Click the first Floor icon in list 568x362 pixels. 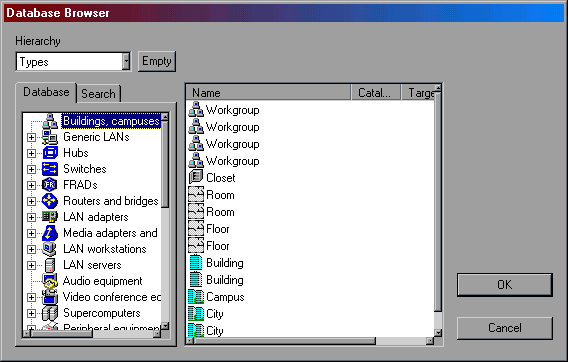click(196, 229)
